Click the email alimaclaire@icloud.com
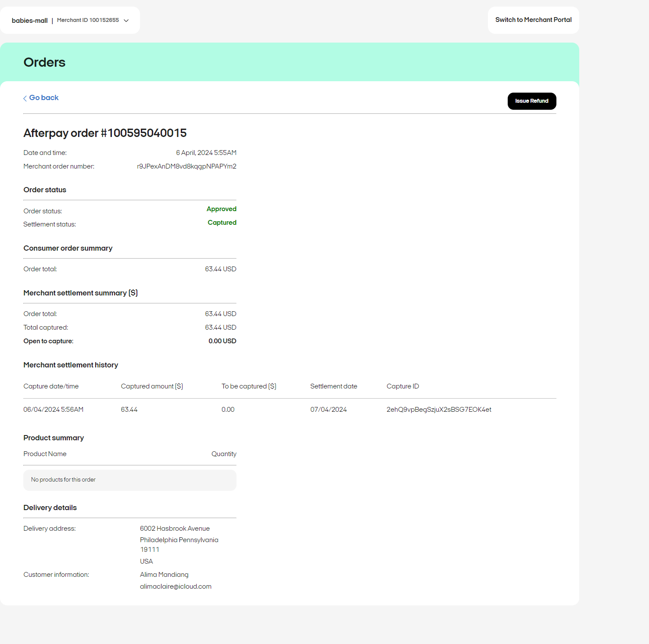 176,586
